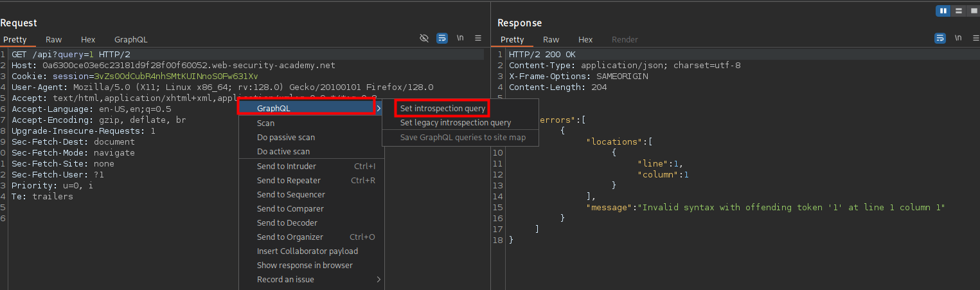Switch to combined tabbed layout view
Screen dimensions: 980x290
click(x=973, y=11)
